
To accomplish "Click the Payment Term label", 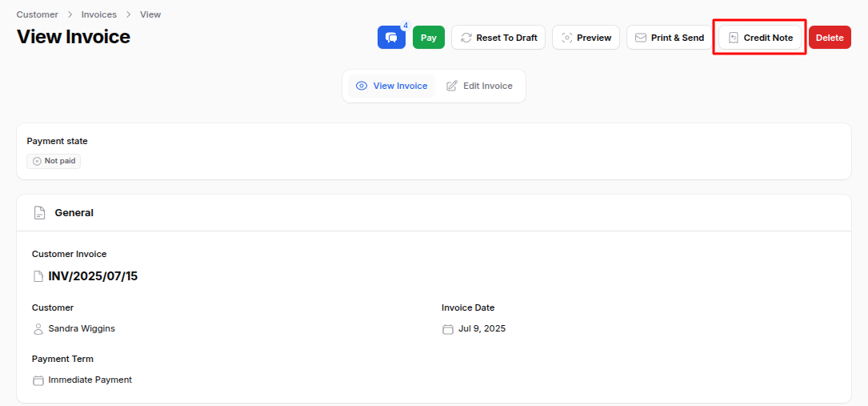I will point(62,359).
